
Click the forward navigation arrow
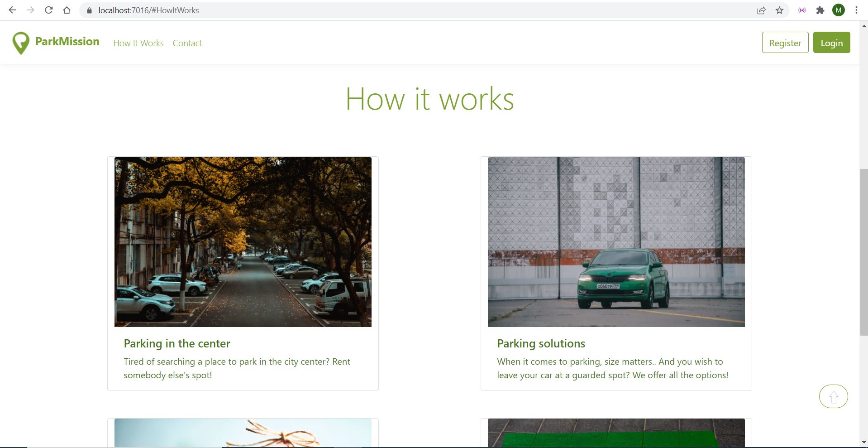30,10
